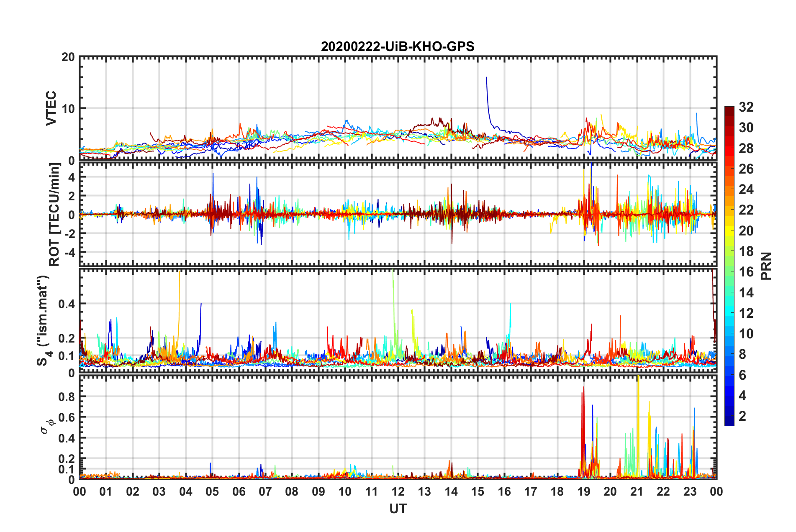Viewport: 796px width, 532px height.
Task: Click the 0.4 tick on S4 axis
Action: pyautogui.click(x=66, y=304)
